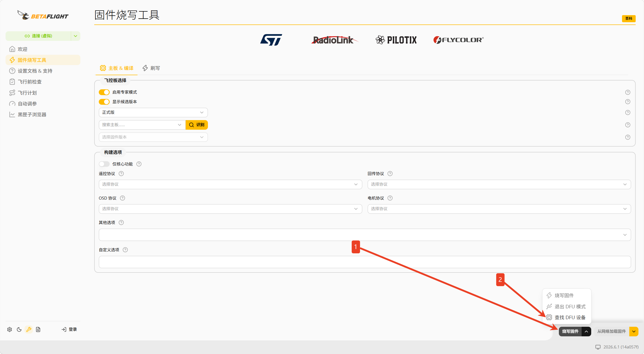The image size is (644, 354).
Task: Click the 识别 detect board button
Action: click(197, 125)
